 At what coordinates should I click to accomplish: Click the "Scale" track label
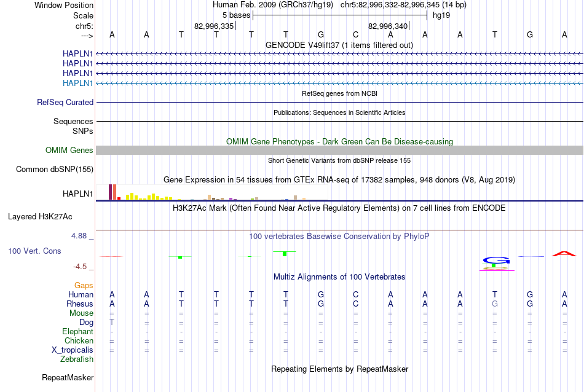coord(83,15)
